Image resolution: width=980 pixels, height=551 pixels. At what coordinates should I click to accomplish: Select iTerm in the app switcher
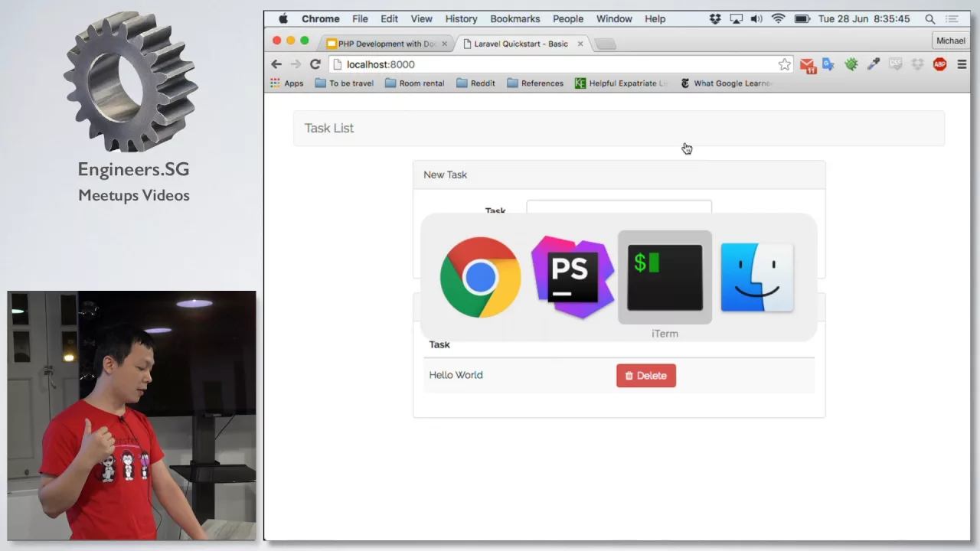[x=665, y=277]
